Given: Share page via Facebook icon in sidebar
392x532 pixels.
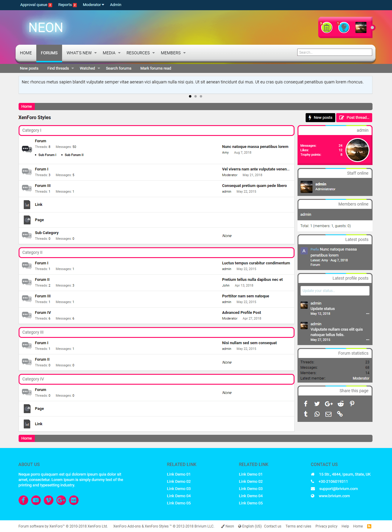Looking at the screenshot, I should 306,404.
